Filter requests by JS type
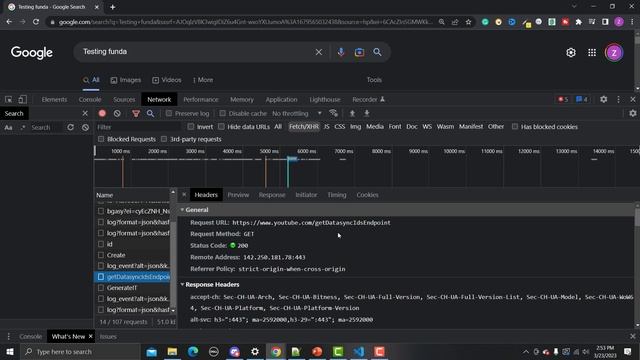 tap(327, 127)
